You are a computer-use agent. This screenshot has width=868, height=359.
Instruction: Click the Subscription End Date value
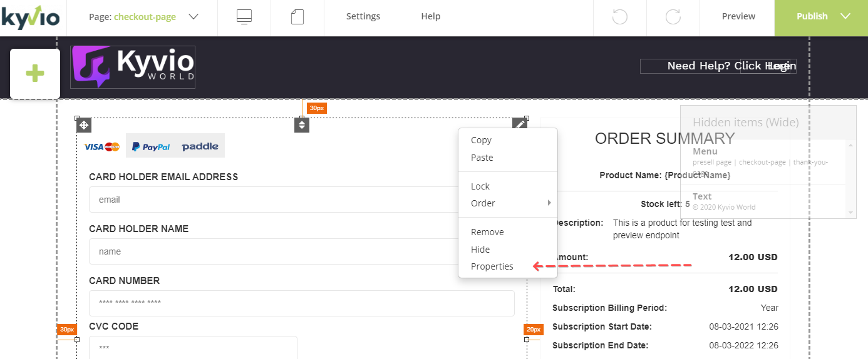click(x=744, y=345)
